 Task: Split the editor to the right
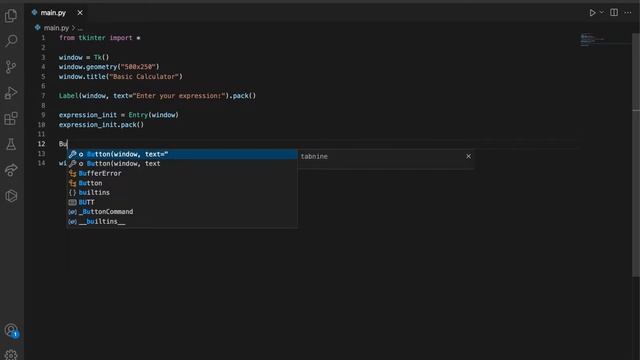614,13
